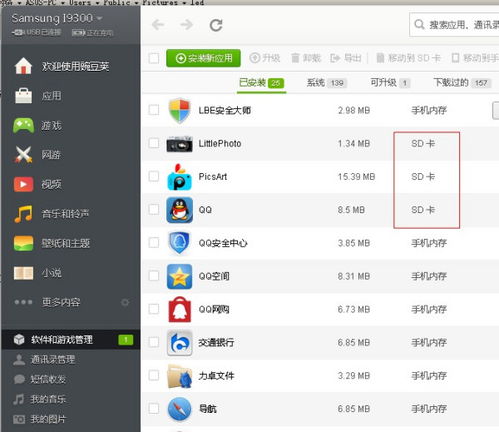
Task: Tick the checkbox for LittlePhoto
Action: (154, 143)
